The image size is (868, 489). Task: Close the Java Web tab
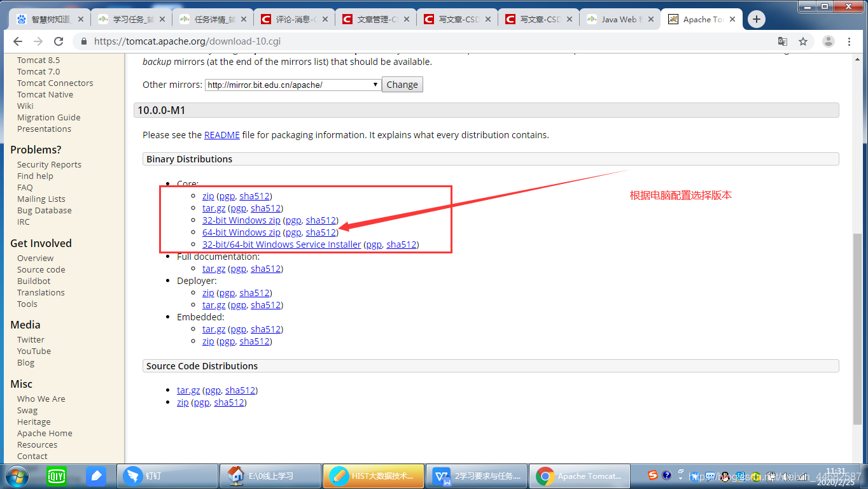tap(650, 19)
